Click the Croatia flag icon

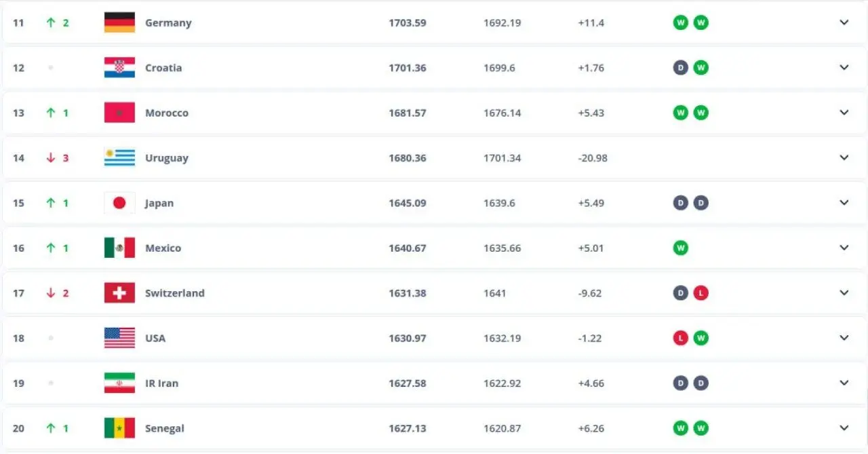pyautogui.click(x=119, y=67)
